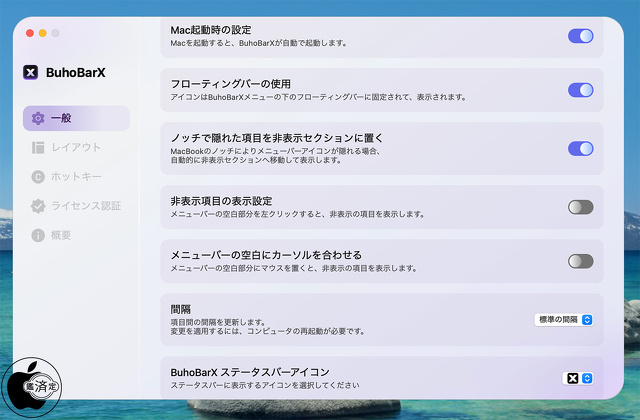Click the gear icon next to 一般

tap(38, 118)
